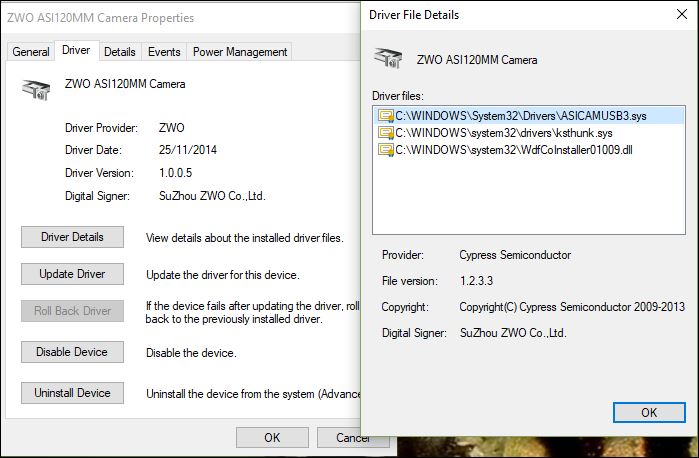The image size is (699, 458).
Task: Click the ASICAMUSB3.sys file icon
Action: pos(385,116)
